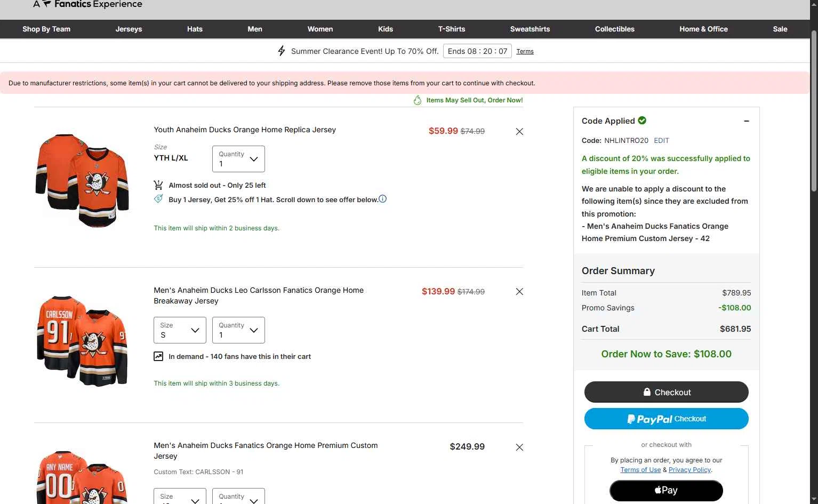Open the Collectibles menu
The height and width of the screenshot is (504, 818).
coord(615,29)
